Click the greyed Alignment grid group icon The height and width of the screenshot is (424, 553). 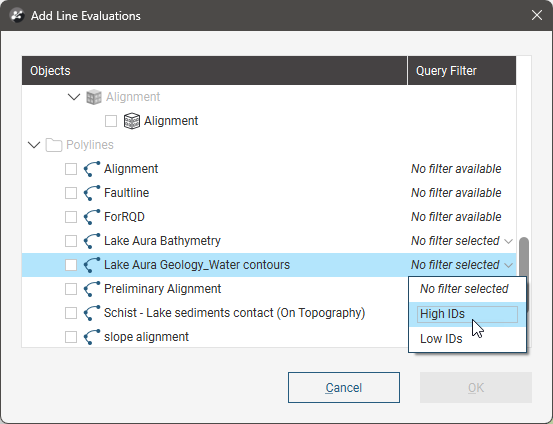tap(94, 97)
